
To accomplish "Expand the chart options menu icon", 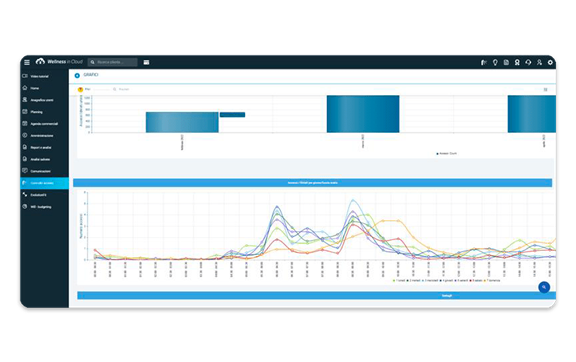I will point(546,89).
